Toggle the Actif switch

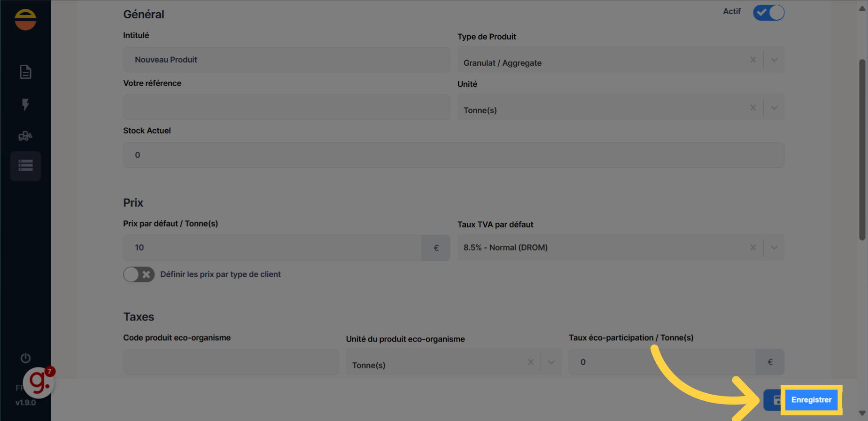click(768, 13)
